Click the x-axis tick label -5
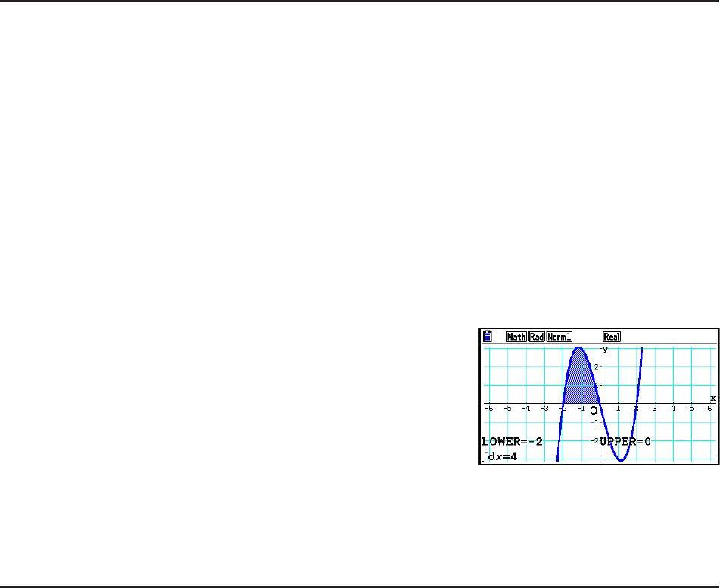 (x=507, y=408)
